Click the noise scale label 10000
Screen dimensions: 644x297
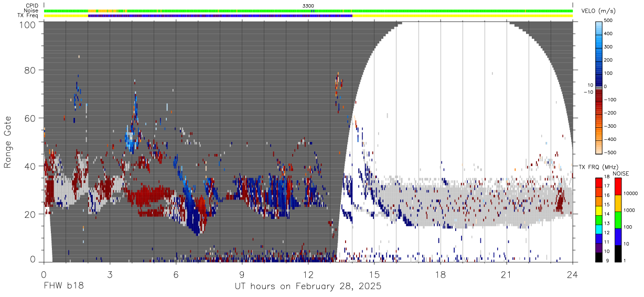click(x=630, y=194)
